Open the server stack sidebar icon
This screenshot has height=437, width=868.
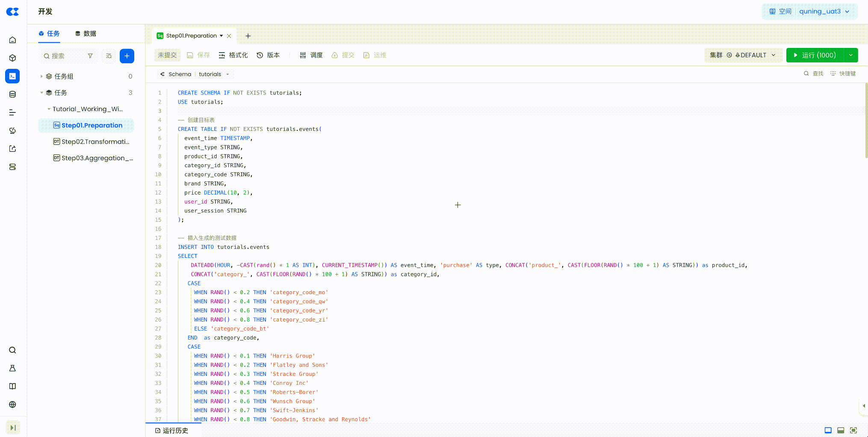click(12, 167)
